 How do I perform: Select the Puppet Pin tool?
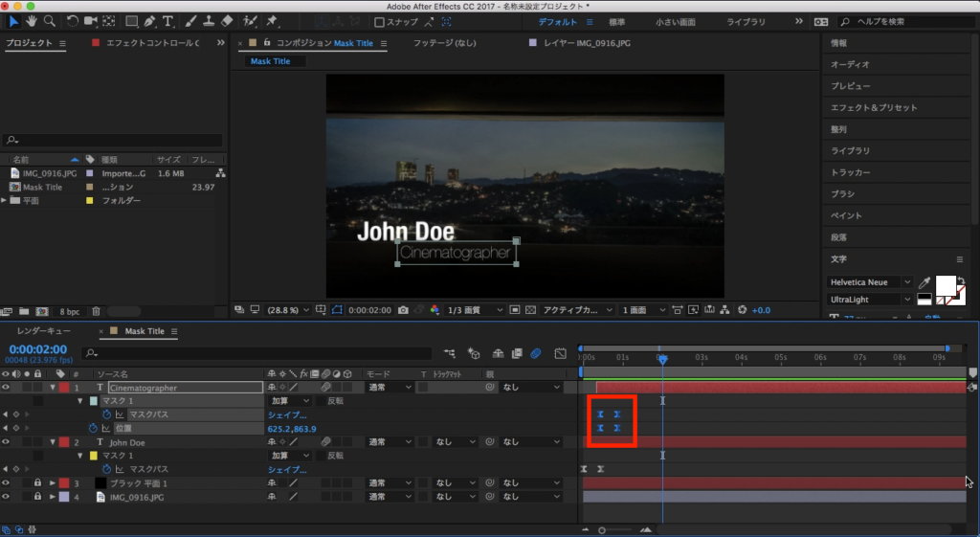point(272,20)
